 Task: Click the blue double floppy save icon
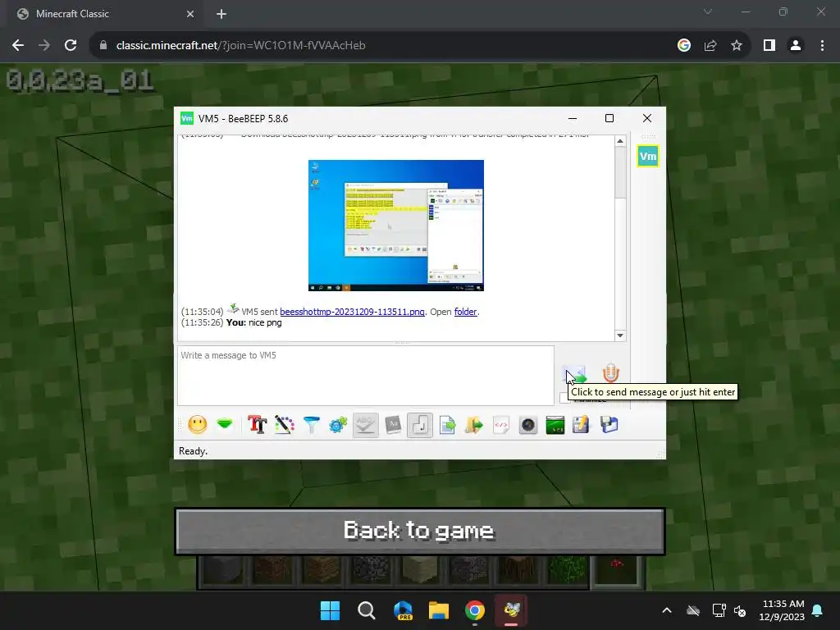pos(609,425)
